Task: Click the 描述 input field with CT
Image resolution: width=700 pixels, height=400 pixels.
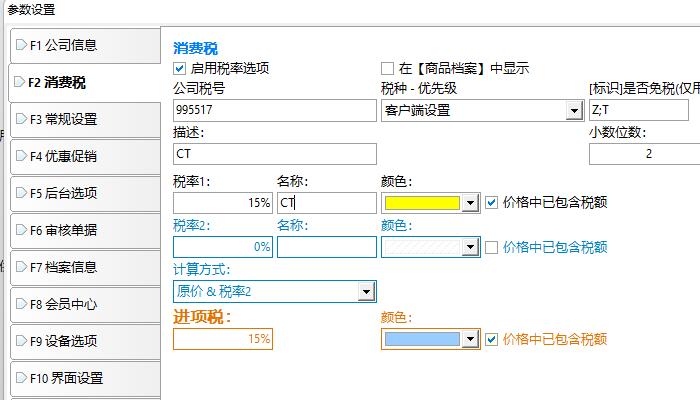Action: (x=275, y=154)
